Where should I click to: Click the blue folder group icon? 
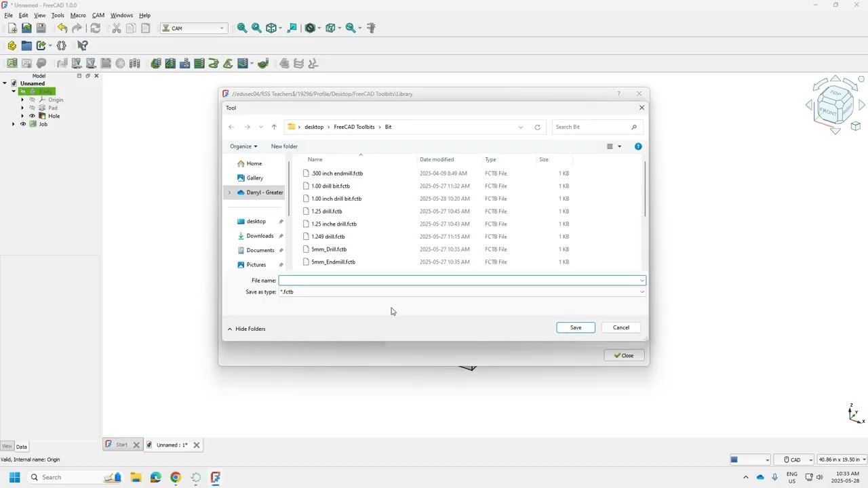click(x=26, y=45)
